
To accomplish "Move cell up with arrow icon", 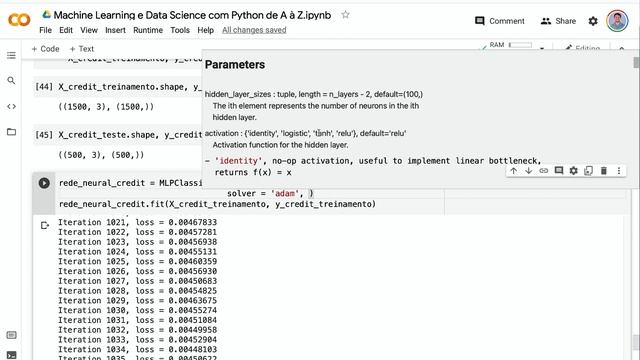I will tap(513, 171).
